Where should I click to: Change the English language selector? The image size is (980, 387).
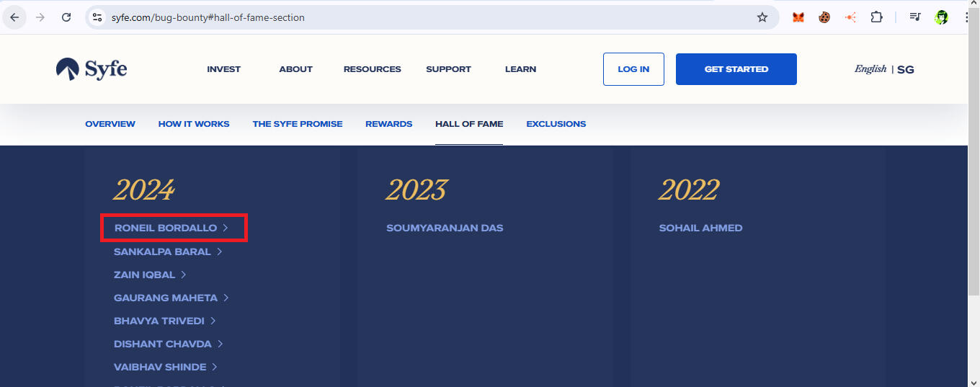870,69
